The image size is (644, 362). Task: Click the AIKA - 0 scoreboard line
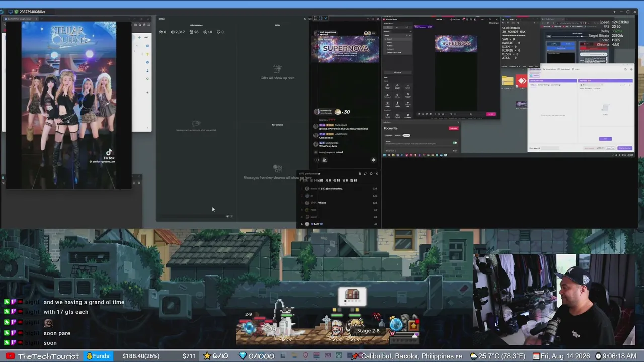[509, 58]
